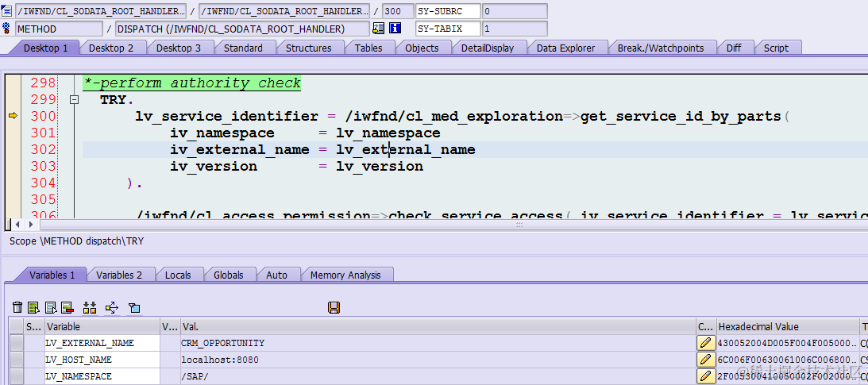
Task: Click the Hexadecimal Value column header
Action: click(787, 327)
